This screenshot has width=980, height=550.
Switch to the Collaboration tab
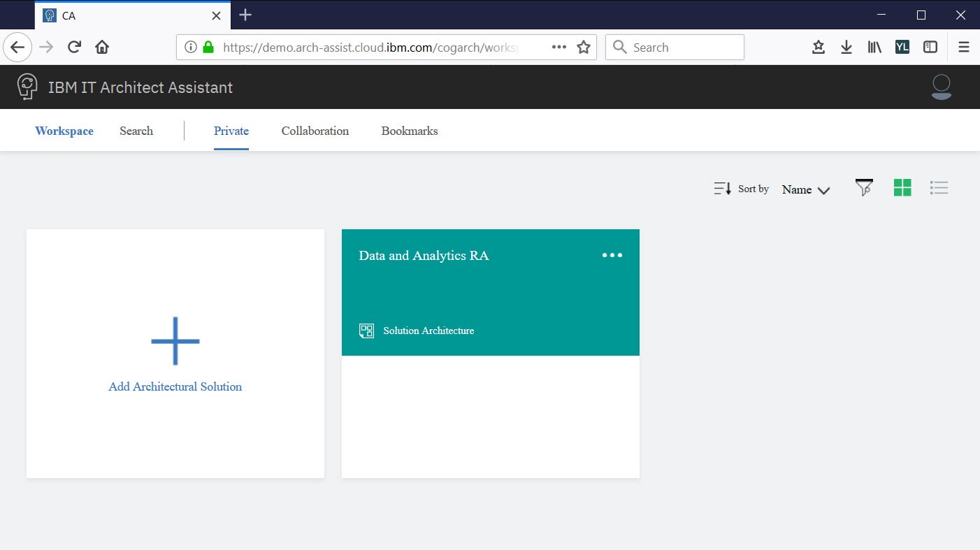click(x=315, y=131)
